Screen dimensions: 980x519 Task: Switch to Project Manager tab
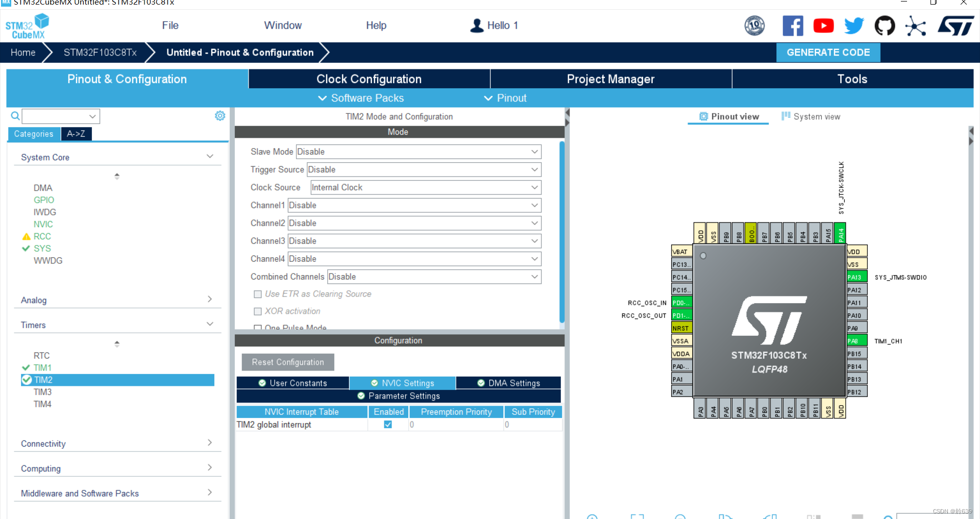(611, 79)
